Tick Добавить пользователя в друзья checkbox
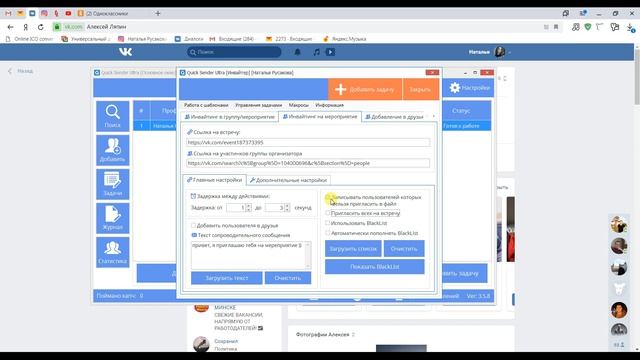This screenshot has height=360, width=640. [x=193, y=225]
